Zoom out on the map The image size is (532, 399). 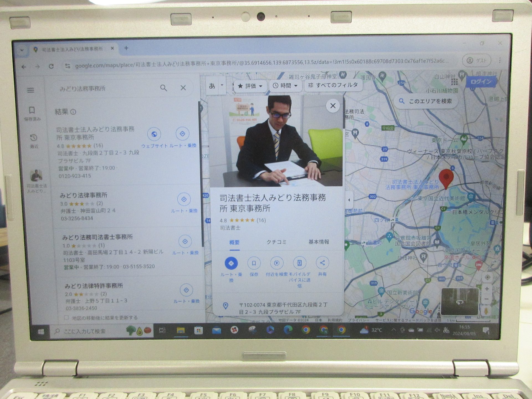click(487, 299)
